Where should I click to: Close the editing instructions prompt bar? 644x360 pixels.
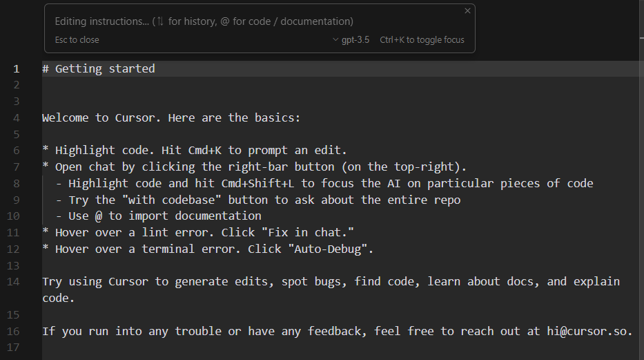(467, 11)
